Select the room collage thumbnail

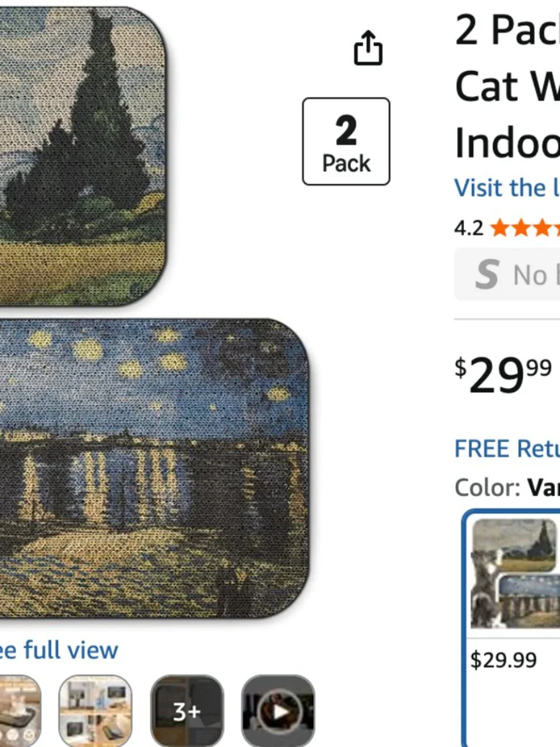pos(96,711)
